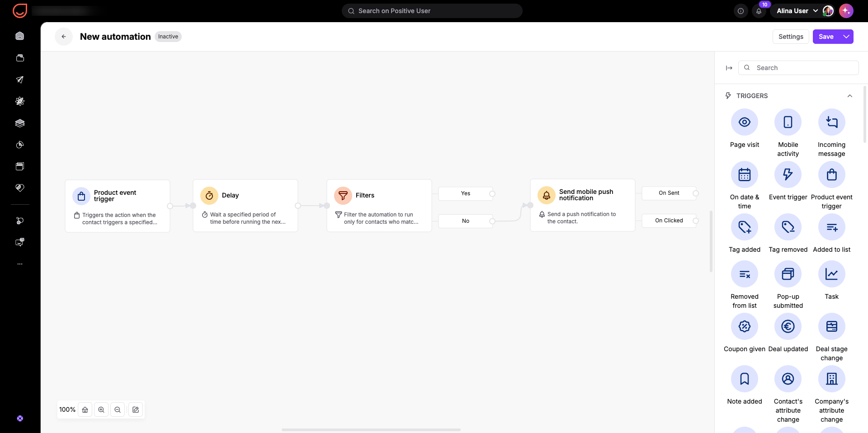This screenshot has width=868, height=433.
Task: Select the Tag added trigger
Action: click(x=745, y=227)
